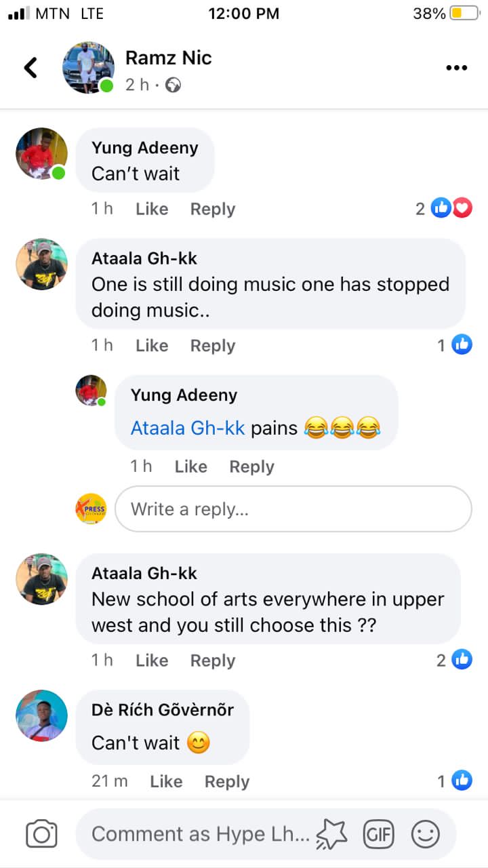Reply to Dè Rích Gõvèrnõr's comment
This screenshot has width=488, height=868.
pyautogui.click(x=227, y=782)
